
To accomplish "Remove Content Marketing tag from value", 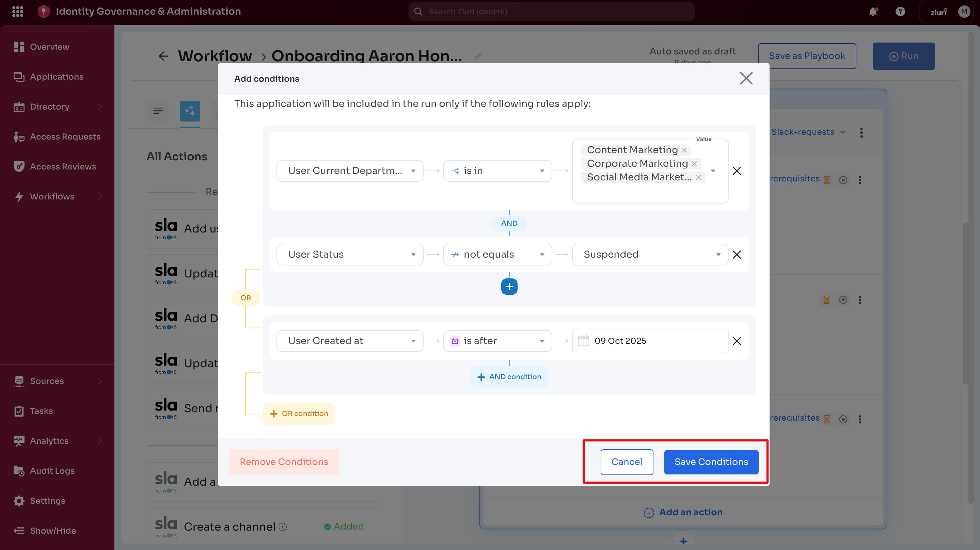I will point(684,150).
